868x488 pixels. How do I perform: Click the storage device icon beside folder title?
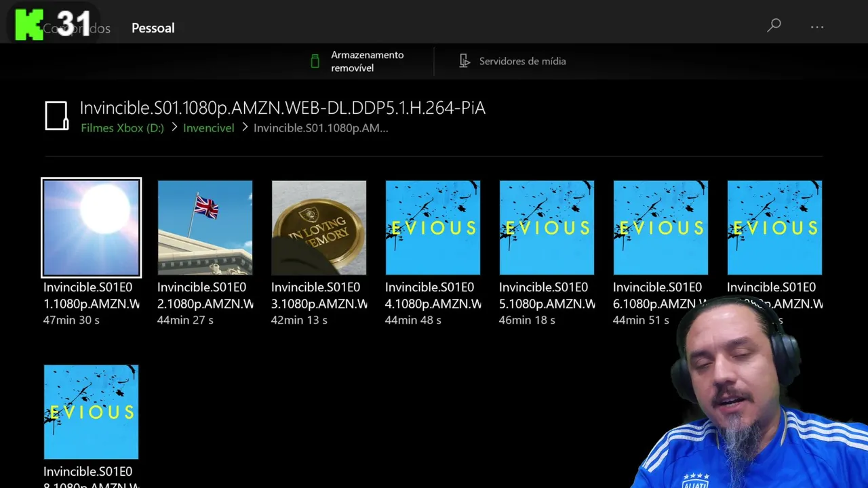click(x=57, y=116)
